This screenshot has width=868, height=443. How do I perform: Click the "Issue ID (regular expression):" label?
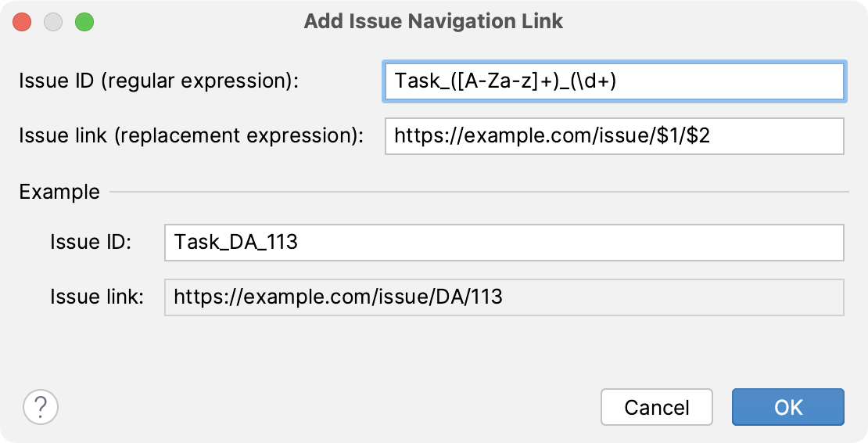coord(160,81)
